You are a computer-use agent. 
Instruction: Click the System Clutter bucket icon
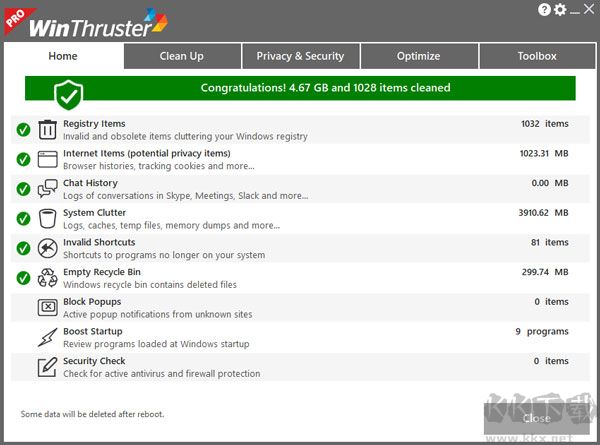tap(47, 218)
